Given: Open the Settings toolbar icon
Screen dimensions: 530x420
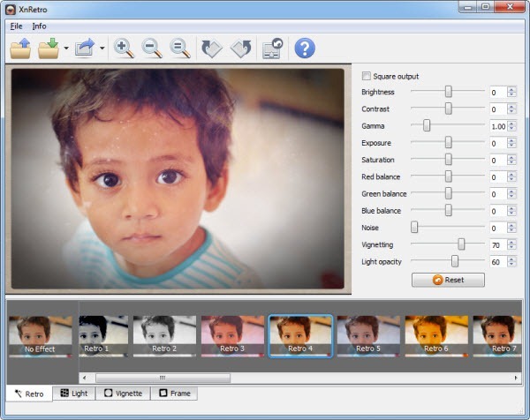Looking at the screenshot, I should (272, 49).
